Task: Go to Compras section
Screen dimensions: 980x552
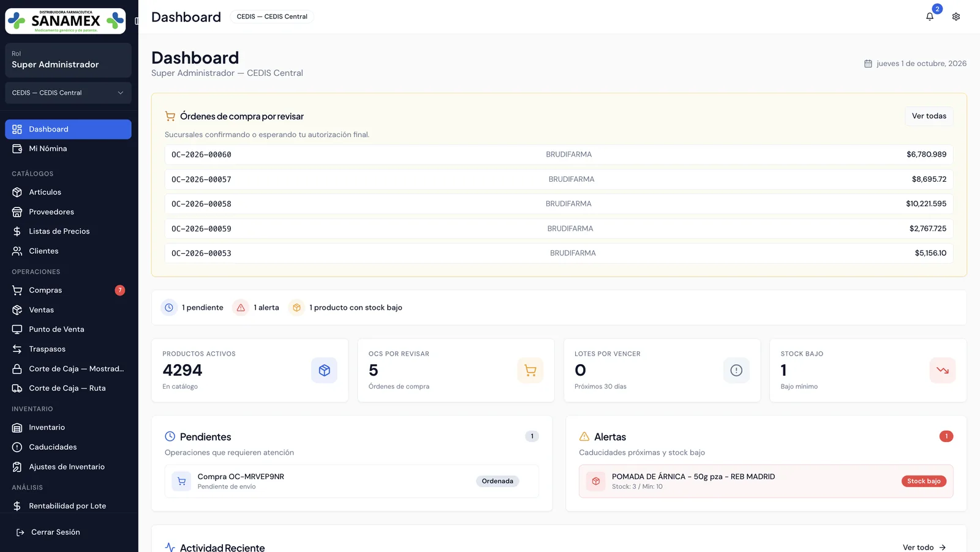Action: point(68,290)
